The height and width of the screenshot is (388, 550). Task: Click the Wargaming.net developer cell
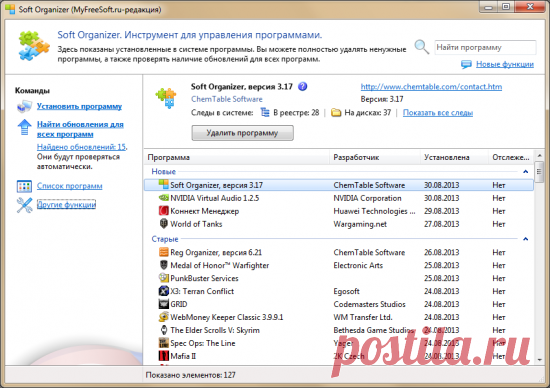click(360, 224)
